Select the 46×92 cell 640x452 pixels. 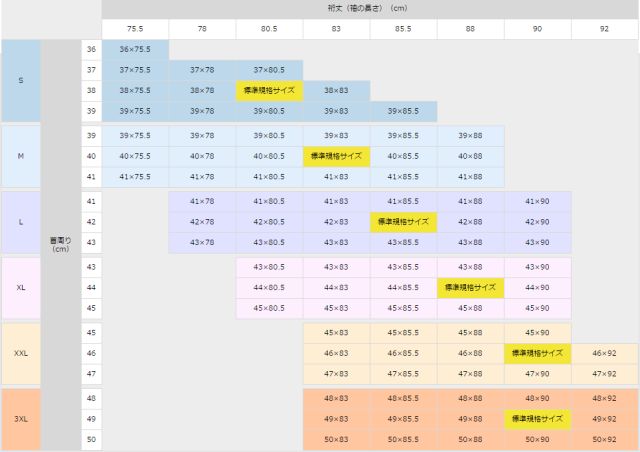tap(604, 354)
